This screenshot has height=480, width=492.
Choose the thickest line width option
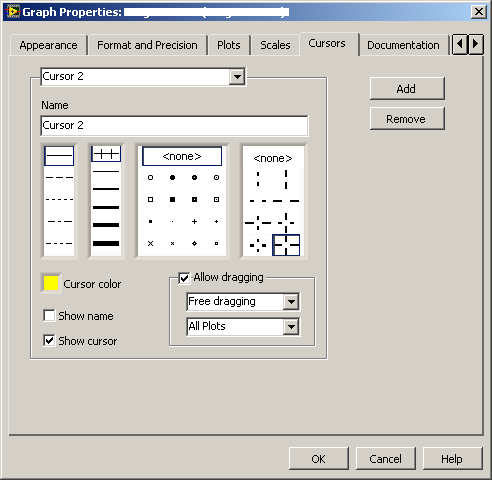pyautogui.click(x=106, y=243)
